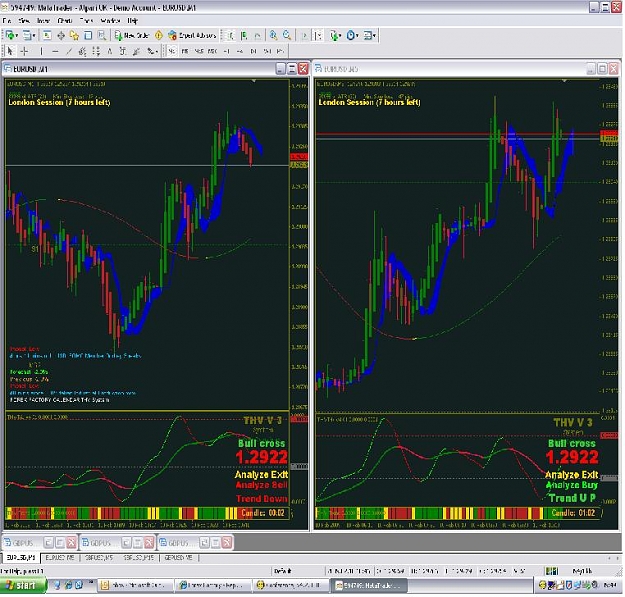Activate the MetaTrader taskbar button

[370, 585]
